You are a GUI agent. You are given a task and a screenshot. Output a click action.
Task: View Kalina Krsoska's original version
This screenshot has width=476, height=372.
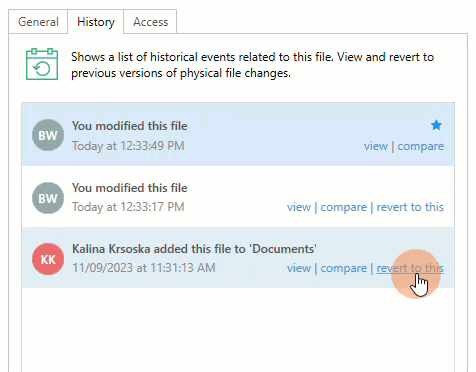299,268
